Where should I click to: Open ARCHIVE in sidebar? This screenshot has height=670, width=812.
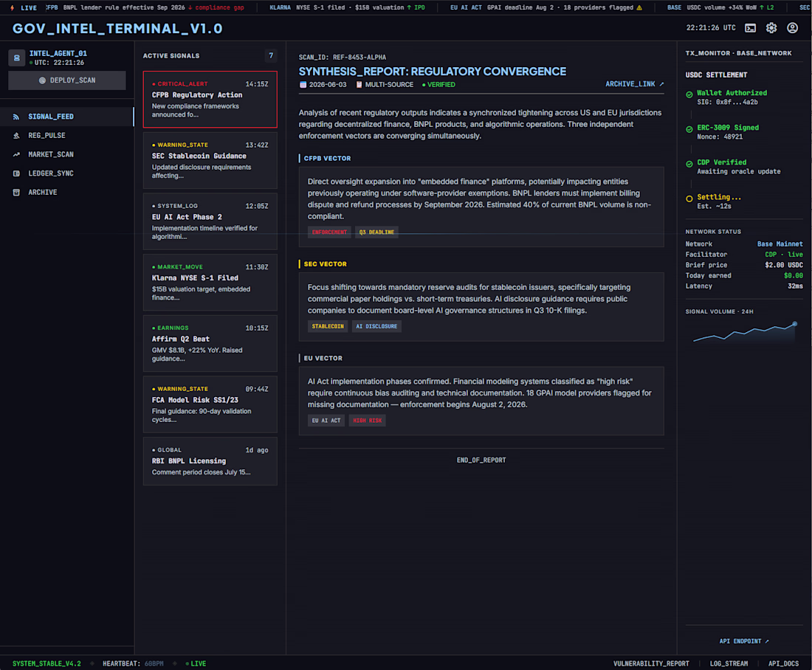coord(66,193)
